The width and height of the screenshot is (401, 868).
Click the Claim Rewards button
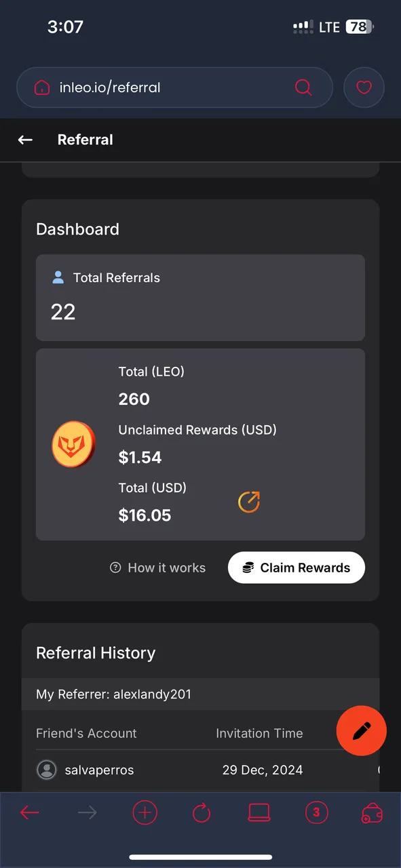[x=296, y=568]
